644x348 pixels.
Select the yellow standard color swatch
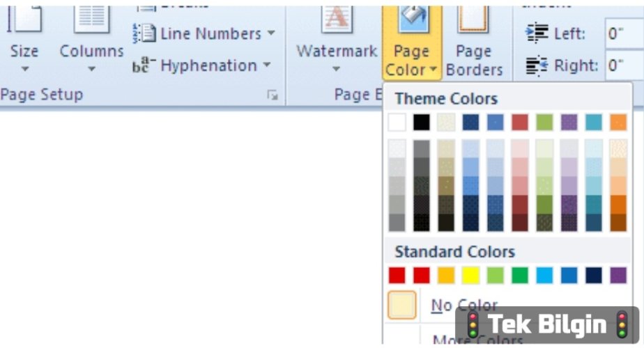point(470,276)
